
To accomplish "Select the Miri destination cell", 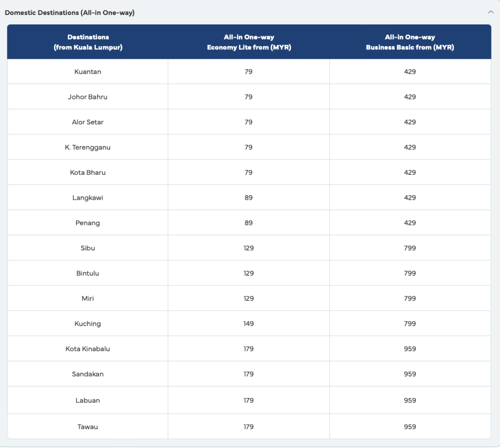I will 88,299.
